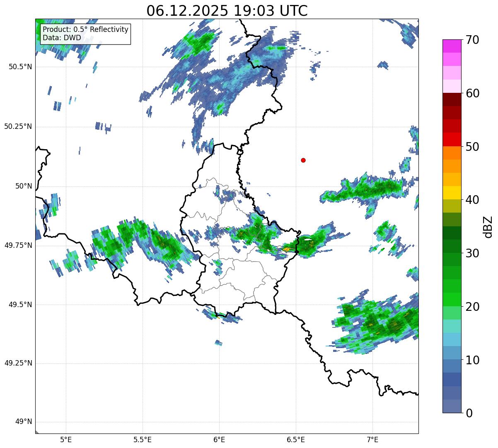
Task: Click the bright yellow colorbar swatch above 40
Action: point(452,193)
